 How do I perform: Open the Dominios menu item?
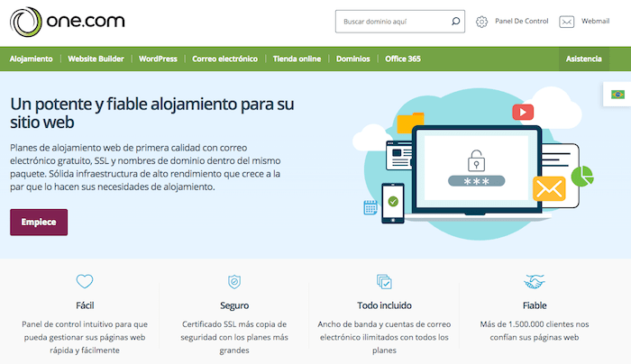[353, 59]
